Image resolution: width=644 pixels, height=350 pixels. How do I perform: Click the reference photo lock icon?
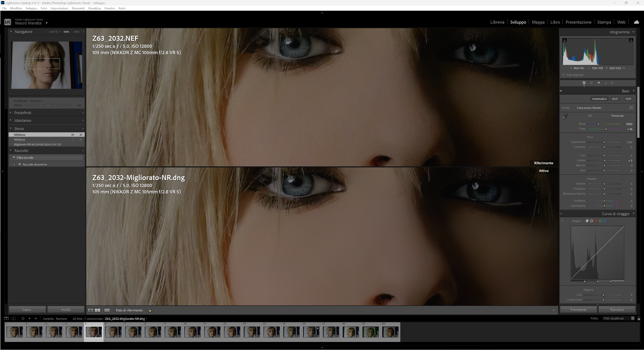pos(149,310)
